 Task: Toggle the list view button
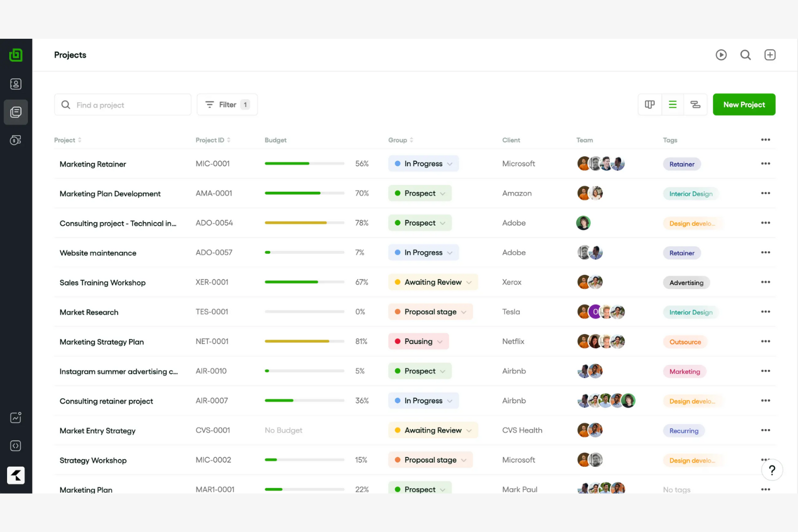(x=672, y=104)
